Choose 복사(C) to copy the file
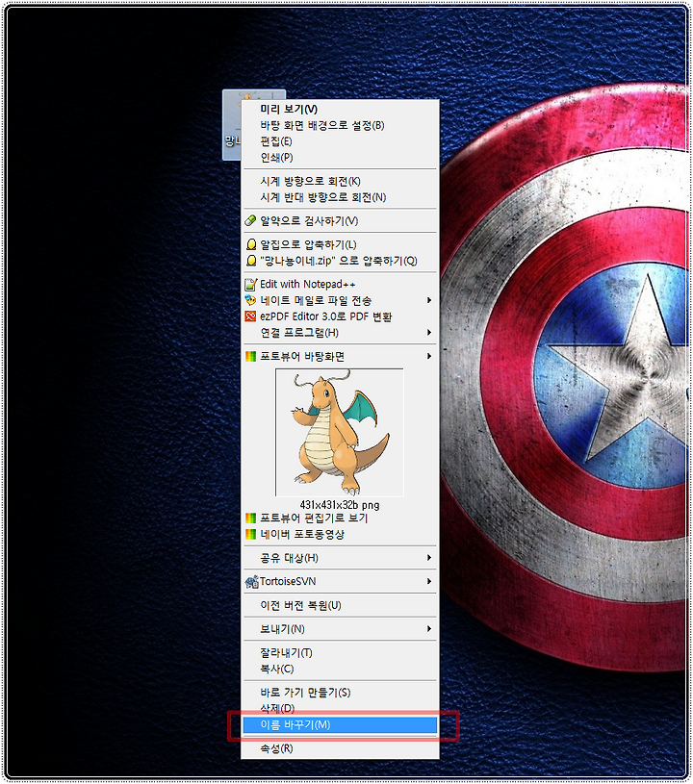Image resolution: width=693 pixels, height=784 pixels. click(x=341, y=669)
